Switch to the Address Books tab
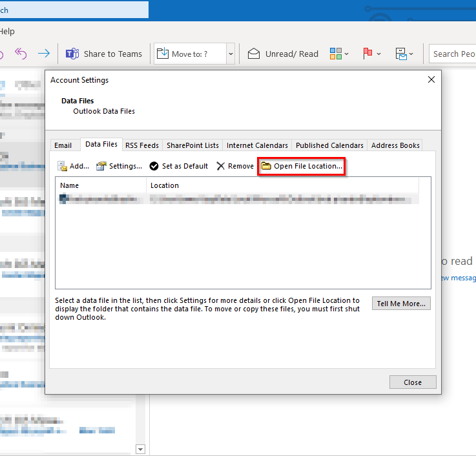This screenshot has height=456, width=476. coord(395,145)
